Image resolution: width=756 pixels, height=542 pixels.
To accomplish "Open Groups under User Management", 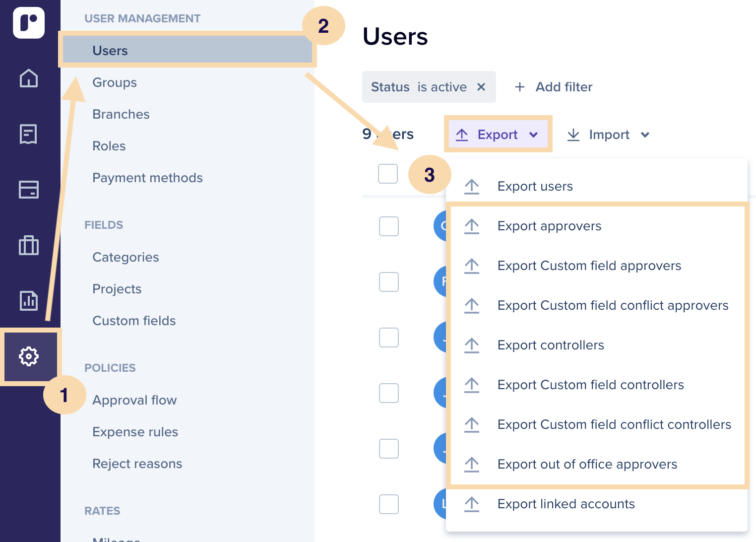I will tap(115, 82).
